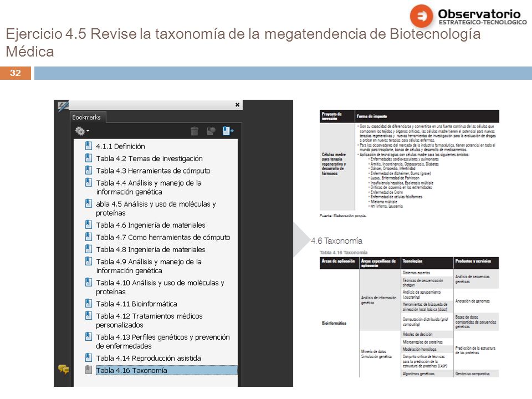Viewport: 532px width, 399px height.
Task: Click the bookmark icon beside 'Tabla 4.14'
Action: (x=89, y=357)
